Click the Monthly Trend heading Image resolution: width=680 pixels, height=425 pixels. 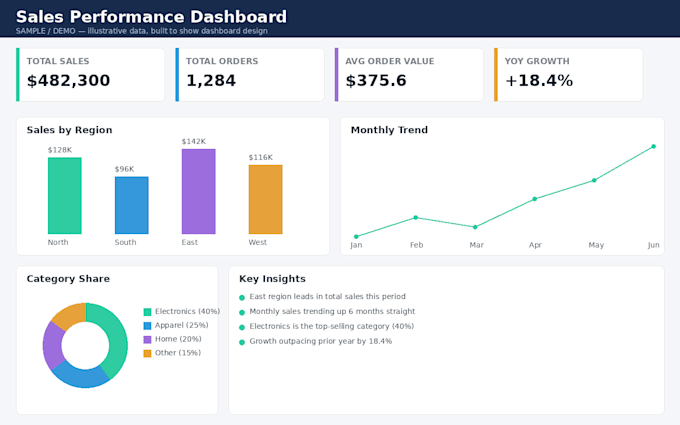[x=389, y=130]
